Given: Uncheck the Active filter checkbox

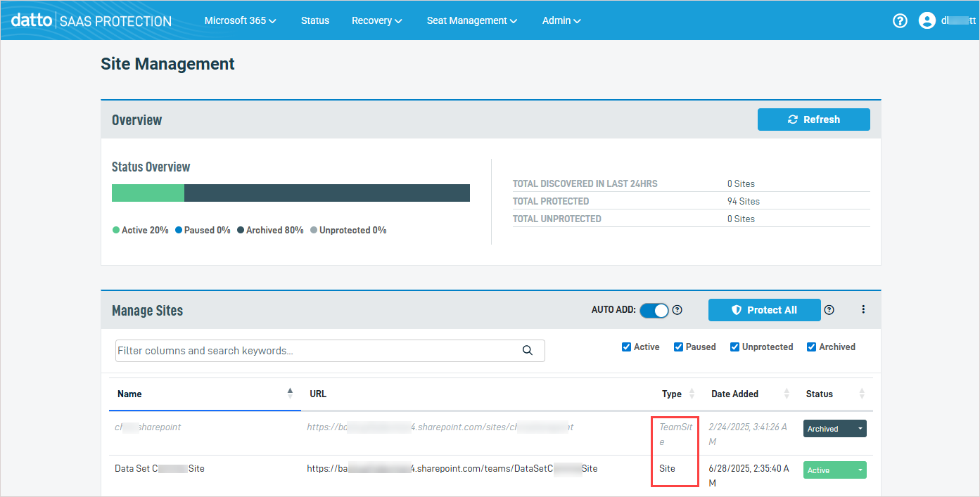Looking at the screenshot, I should pyautogui.click(x=626, y=347).
